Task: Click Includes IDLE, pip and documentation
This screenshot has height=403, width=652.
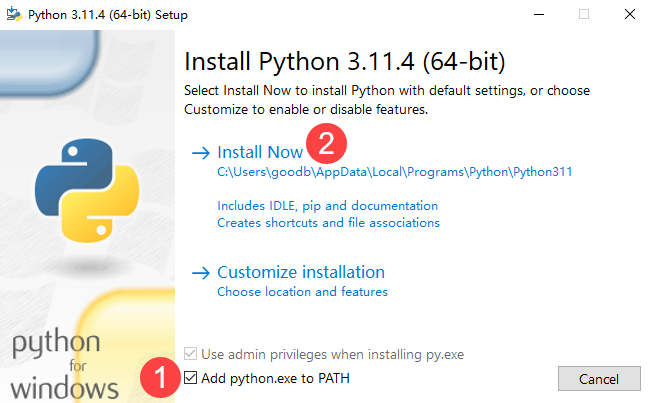Action: coord(328,206)
